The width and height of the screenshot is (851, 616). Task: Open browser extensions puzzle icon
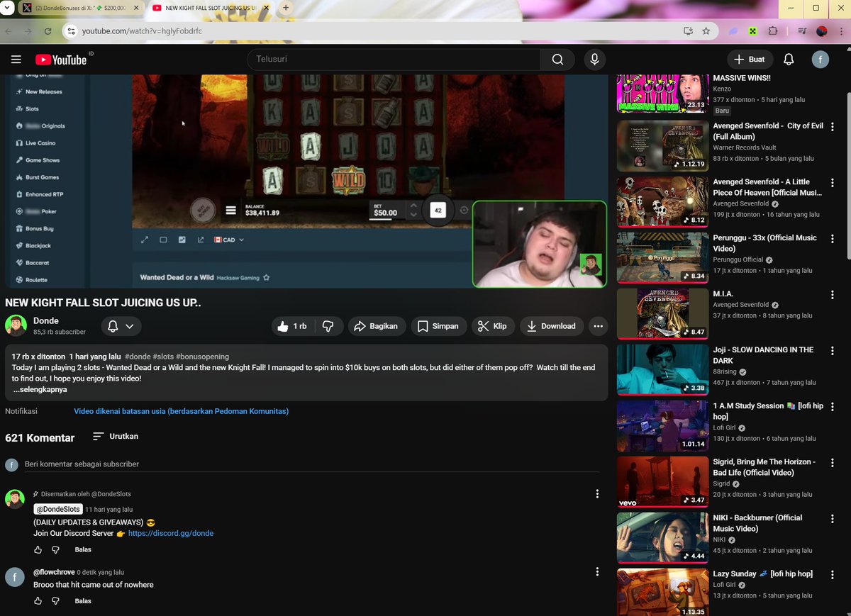click(x=773, y=31)
